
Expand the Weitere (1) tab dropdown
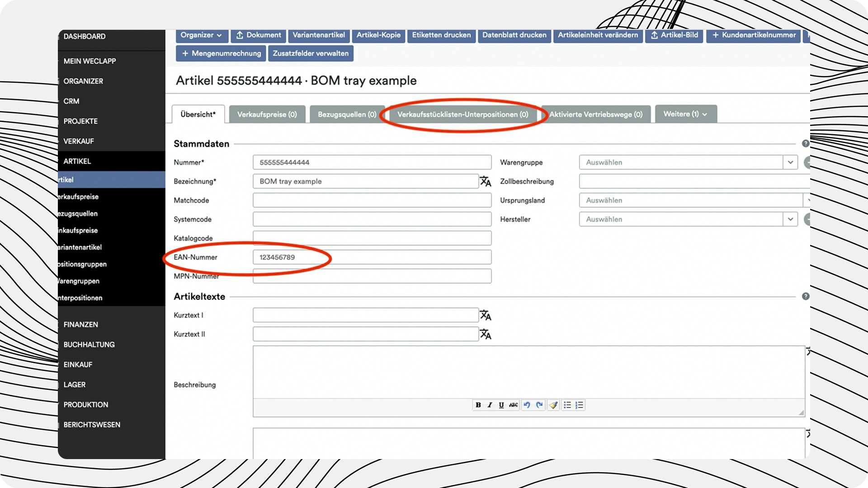[685, 114]
